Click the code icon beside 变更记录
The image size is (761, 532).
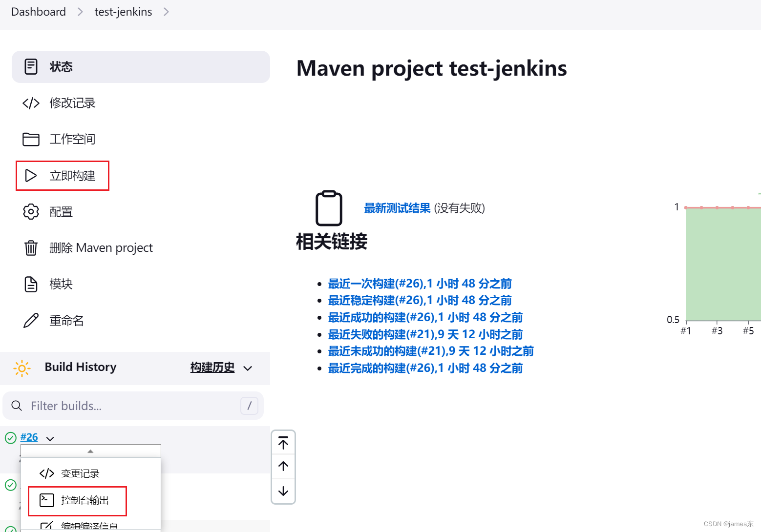click(47, 473)
